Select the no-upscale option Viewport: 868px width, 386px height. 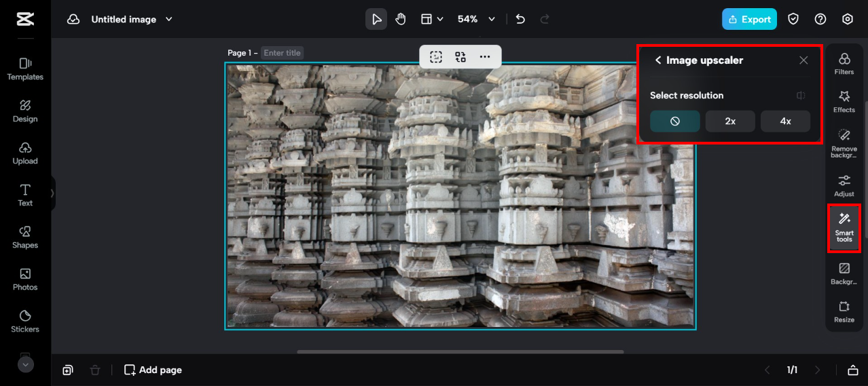tap(675, 121)
